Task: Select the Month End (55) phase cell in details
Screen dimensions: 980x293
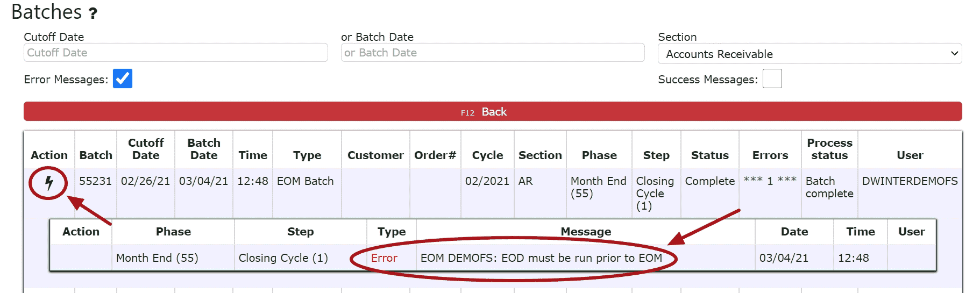Action: (157, 258)
